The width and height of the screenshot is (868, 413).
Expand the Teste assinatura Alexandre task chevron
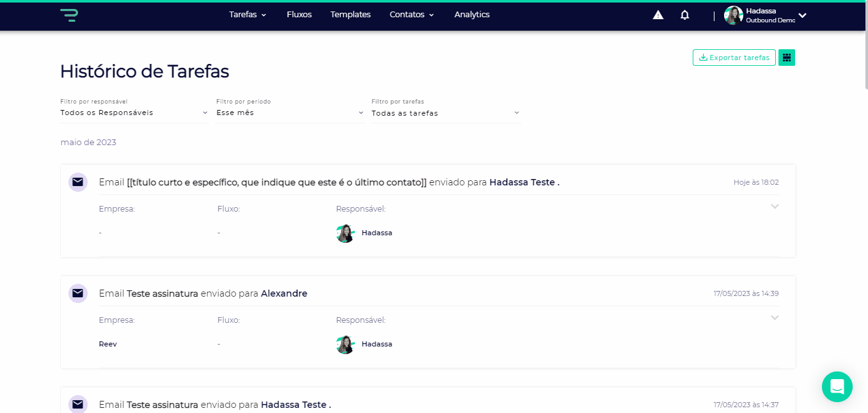tap(775, 318)
